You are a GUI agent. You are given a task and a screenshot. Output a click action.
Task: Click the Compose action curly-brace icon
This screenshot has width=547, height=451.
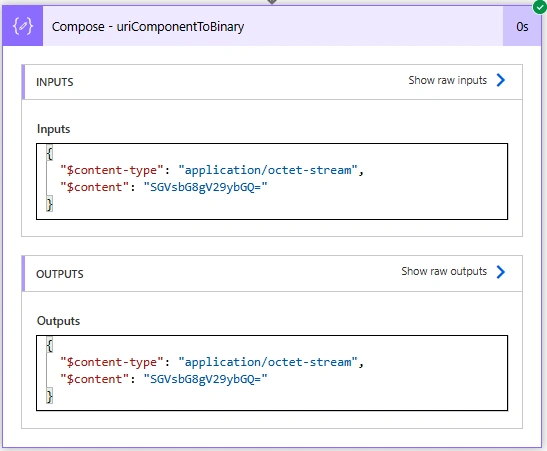tap(23, 26)
